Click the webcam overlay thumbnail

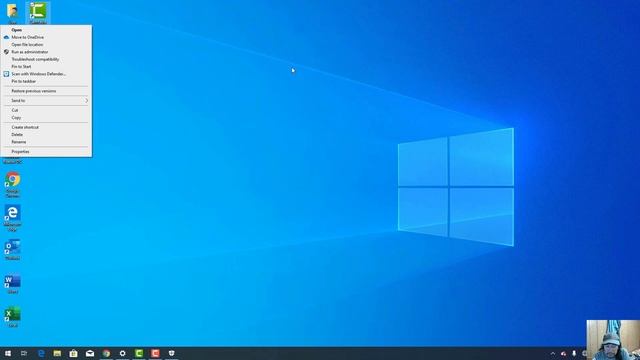pos(613,340)
